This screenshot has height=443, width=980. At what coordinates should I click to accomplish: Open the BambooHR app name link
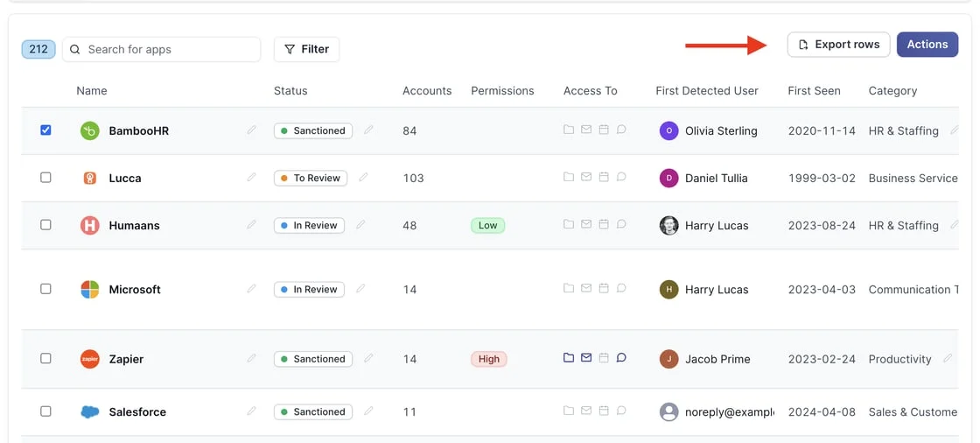tap(139, 130)
